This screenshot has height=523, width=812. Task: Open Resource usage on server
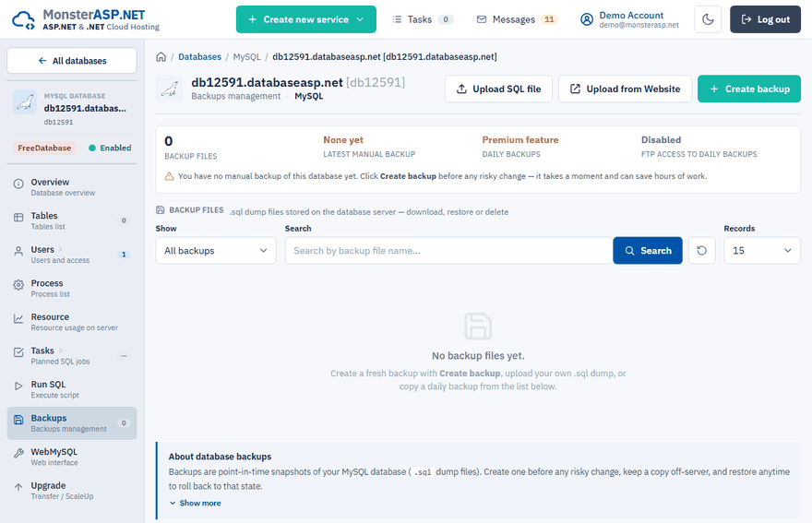pos(72,322)
